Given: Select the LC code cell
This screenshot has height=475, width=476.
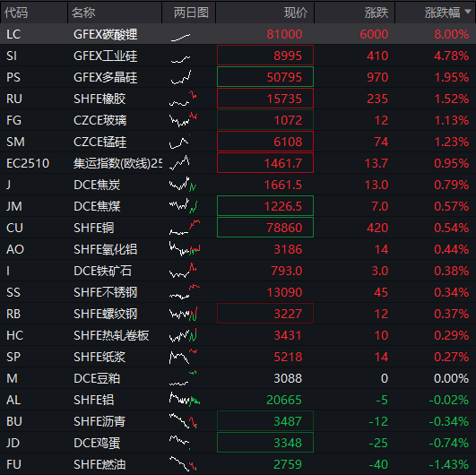Looking at the screenshot, I should (x=13, y=34).
